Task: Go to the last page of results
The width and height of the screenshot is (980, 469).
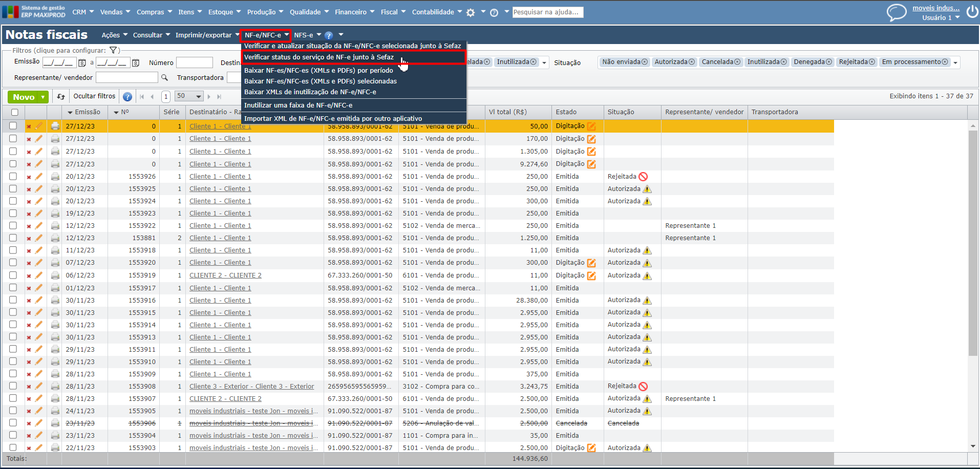Action: tap(219, 96)
